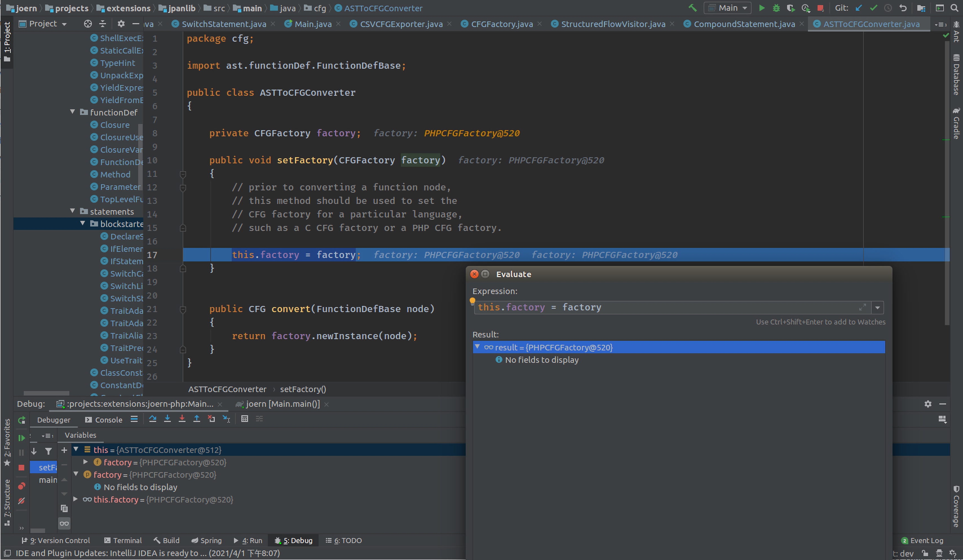The width and height of the screenshot is (963, 560).
Task: Commit changes with Git green checkmark
Action: pos(874,8)
